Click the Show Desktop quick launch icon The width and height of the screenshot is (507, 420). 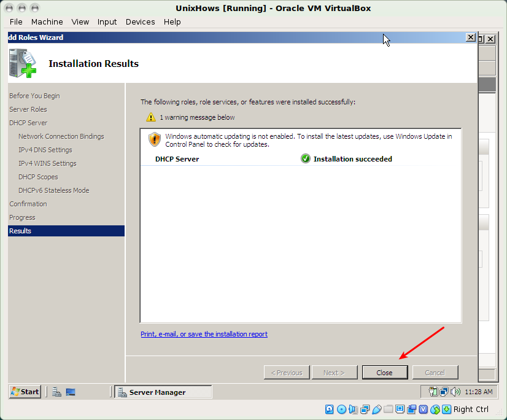[71, 392]
